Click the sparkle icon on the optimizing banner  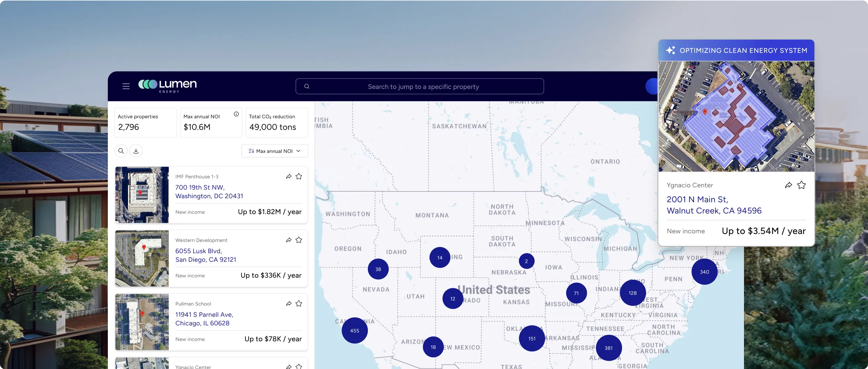671,50
